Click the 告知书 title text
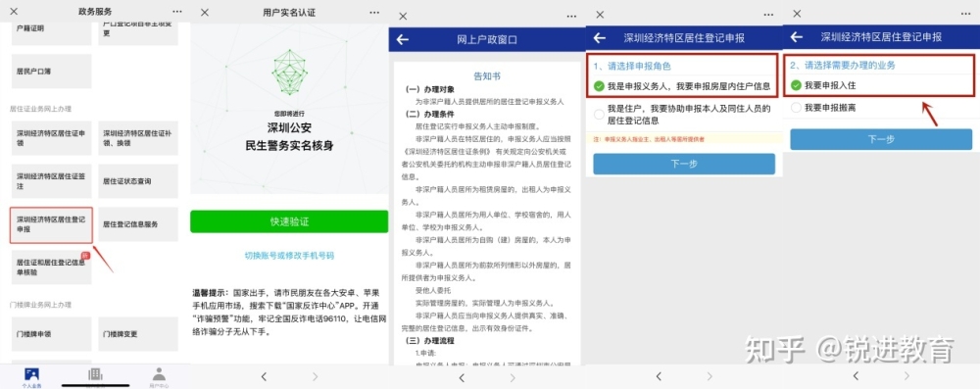Viewport: 980px width, 389px height. coord(487,76)
